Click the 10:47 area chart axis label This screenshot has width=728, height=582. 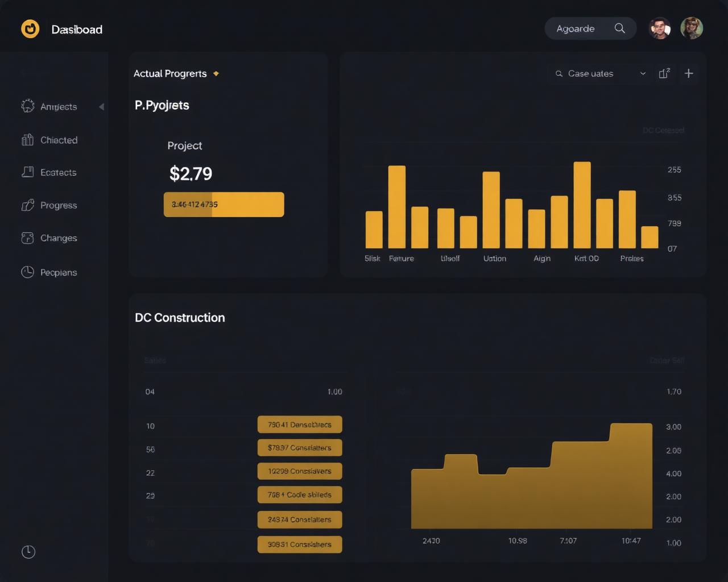631,541
